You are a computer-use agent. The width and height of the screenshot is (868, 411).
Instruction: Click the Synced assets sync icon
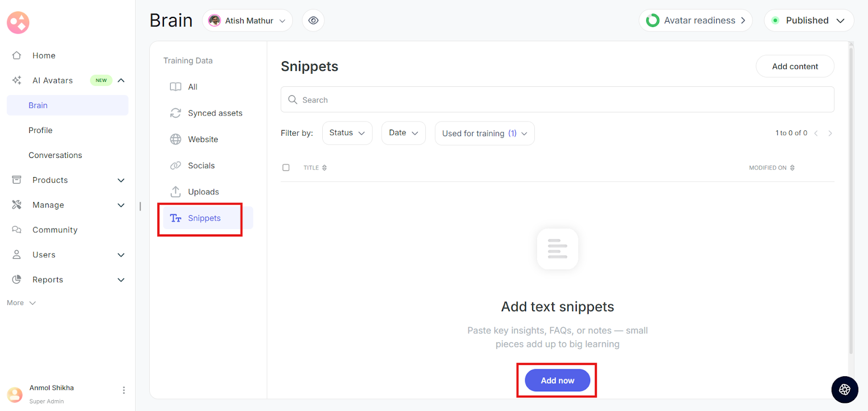coord(175,113)
